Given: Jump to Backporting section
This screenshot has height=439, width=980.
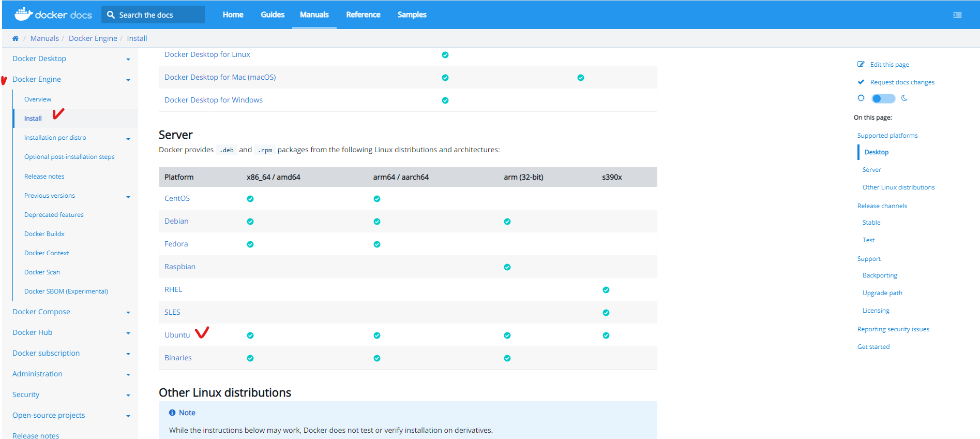Looking at the screenshot, I should 880,275.
